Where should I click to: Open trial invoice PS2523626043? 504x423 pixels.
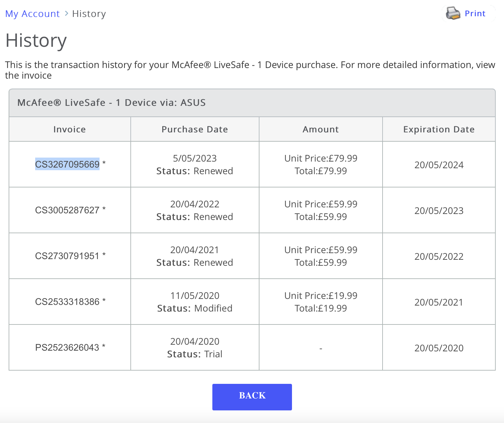point(67,347)
